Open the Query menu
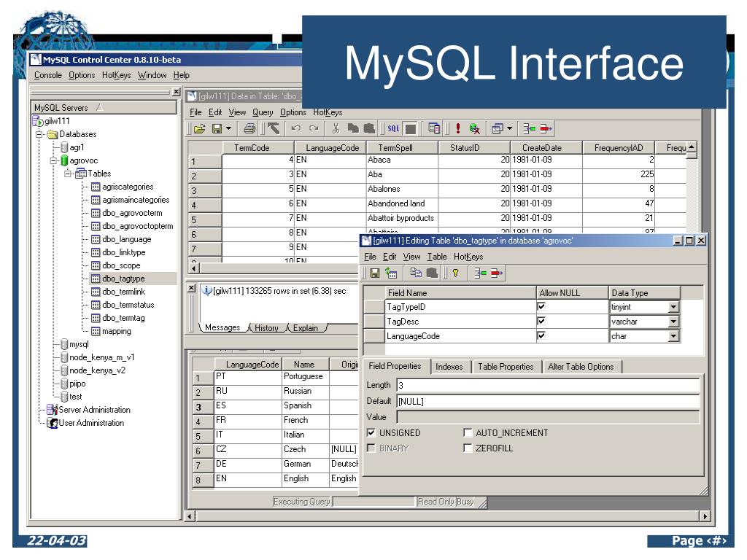This screenshot has width=747, height=560. pyautogui.click(x=263, y=112)
